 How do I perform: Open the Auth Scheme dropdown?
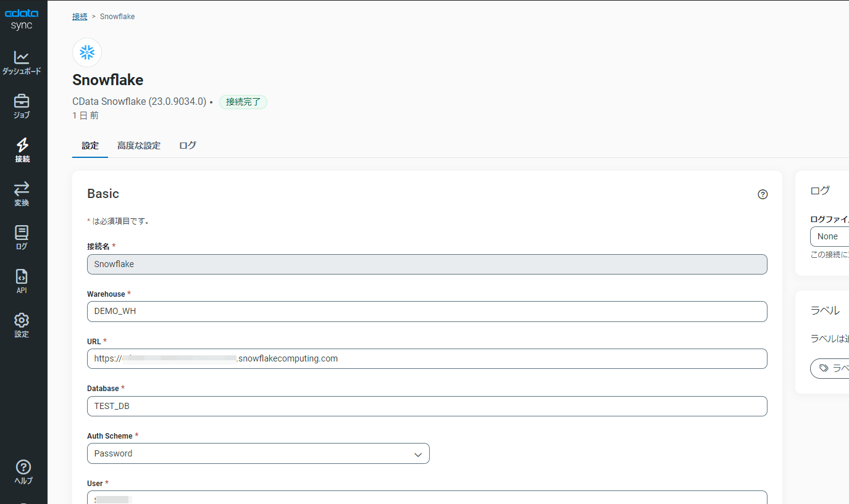[258, 453]
